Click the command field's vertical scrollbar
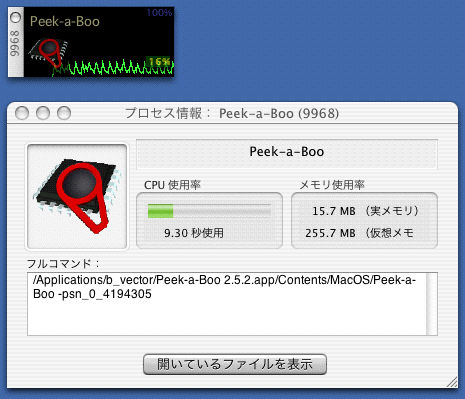The image size is (465, 399). (432, 304)
